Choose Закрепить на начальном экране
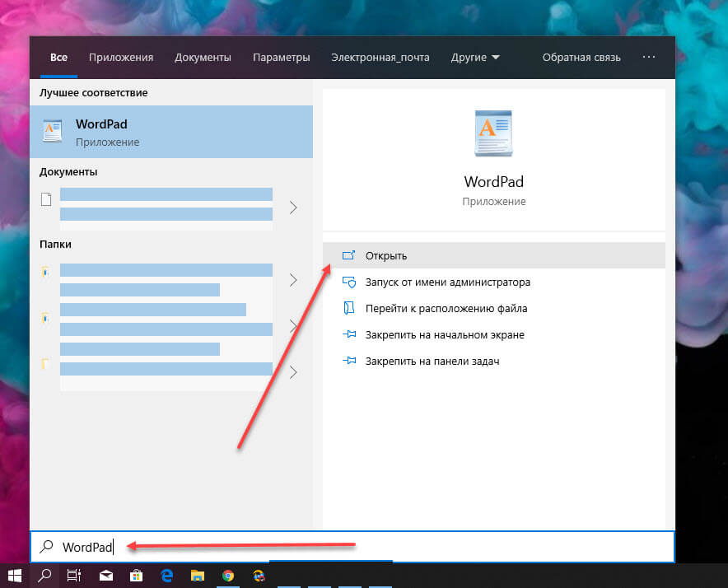The width and height of the screenshot is (728, 588). (494, 335)
